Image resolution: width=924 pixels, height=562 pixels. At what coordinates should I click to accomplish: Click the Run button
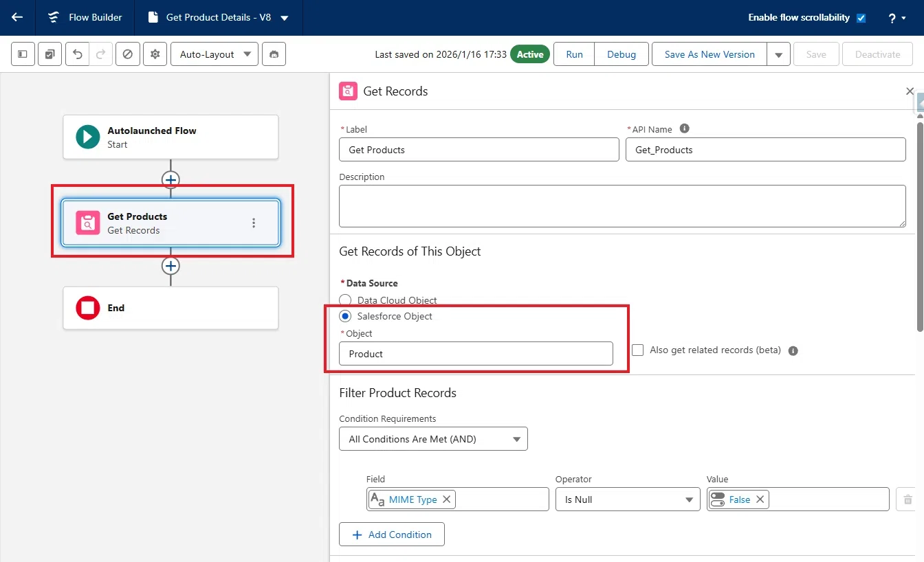point(574,54)
